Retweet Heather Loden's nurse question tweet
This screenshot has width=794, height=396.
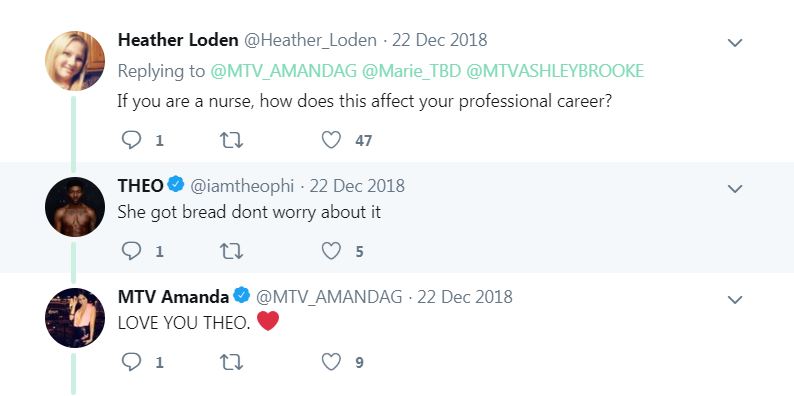click(231, 140)
